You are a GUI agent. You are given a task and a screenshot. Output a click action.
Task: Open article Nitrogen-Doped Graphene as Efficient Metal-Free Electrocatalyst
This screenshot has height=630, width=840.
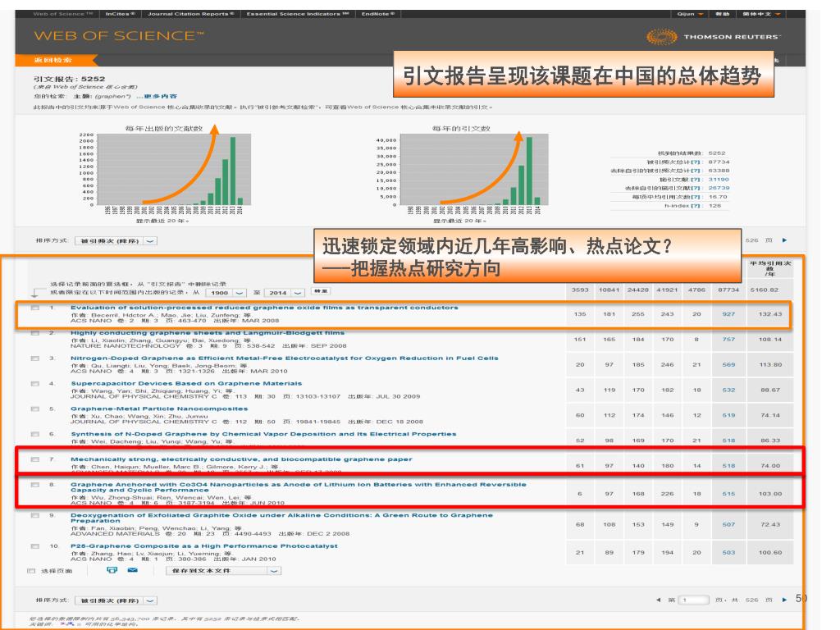285,358
